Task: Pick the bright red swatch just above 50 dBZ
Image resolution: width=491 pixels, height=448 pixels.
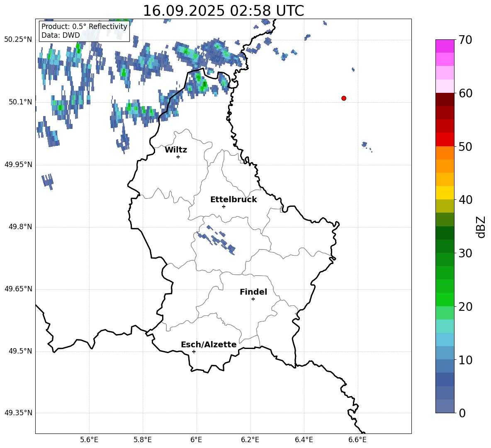Action: 445,139
